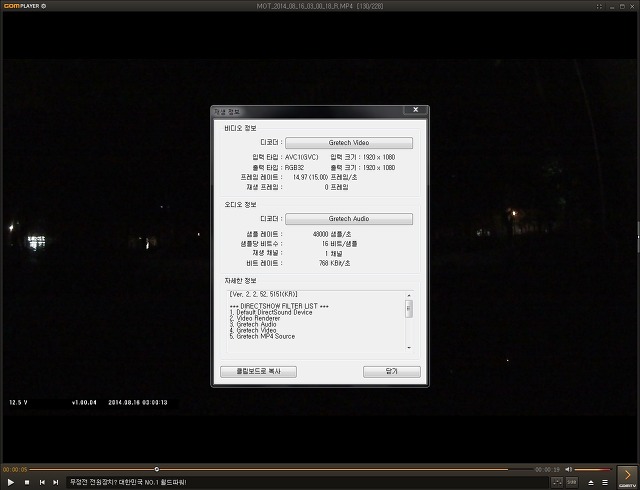Viewport: 640px width, 490px height.
Task: Skip to the previous file
Action: pos(42,482)
